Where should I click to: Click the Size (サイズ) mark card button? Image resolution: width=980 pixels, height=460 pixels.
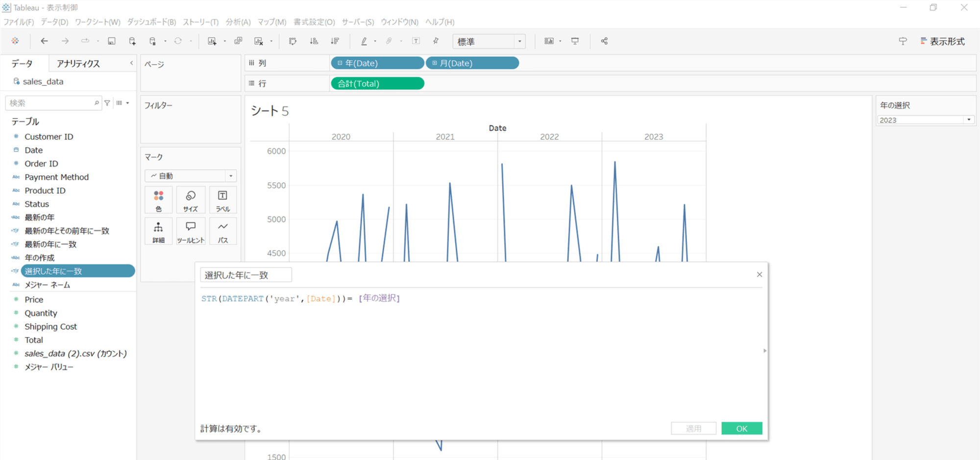tap(191, 200)
